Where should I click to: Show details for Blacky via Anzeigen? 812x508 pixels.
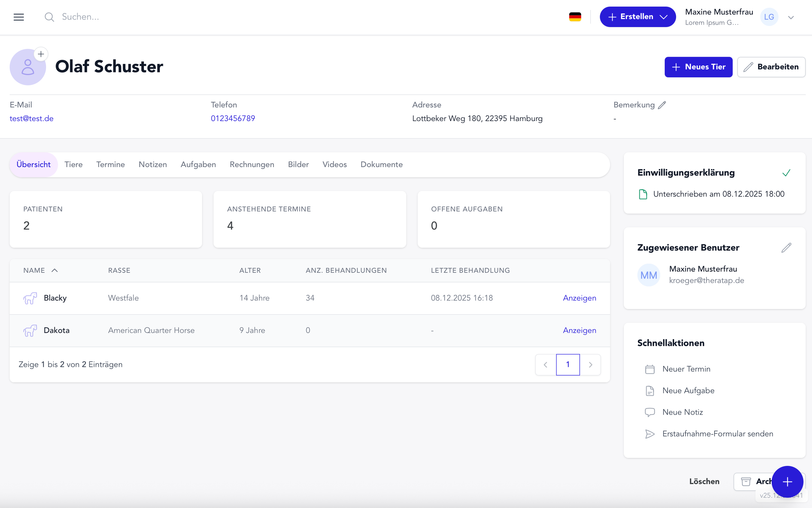[x=579, y=298]
